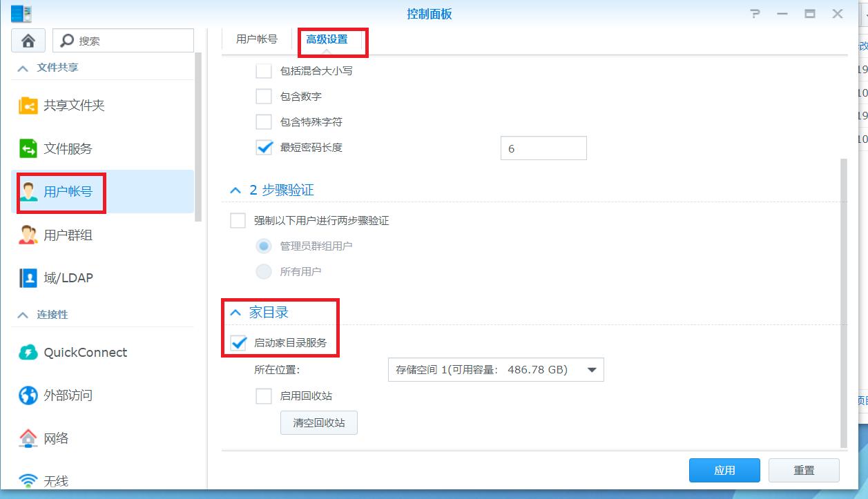Image resolution: width=868 pixels, height=499 pixels.
Task: Click the home icon above the sidebar
Action: tap(28, 41)
